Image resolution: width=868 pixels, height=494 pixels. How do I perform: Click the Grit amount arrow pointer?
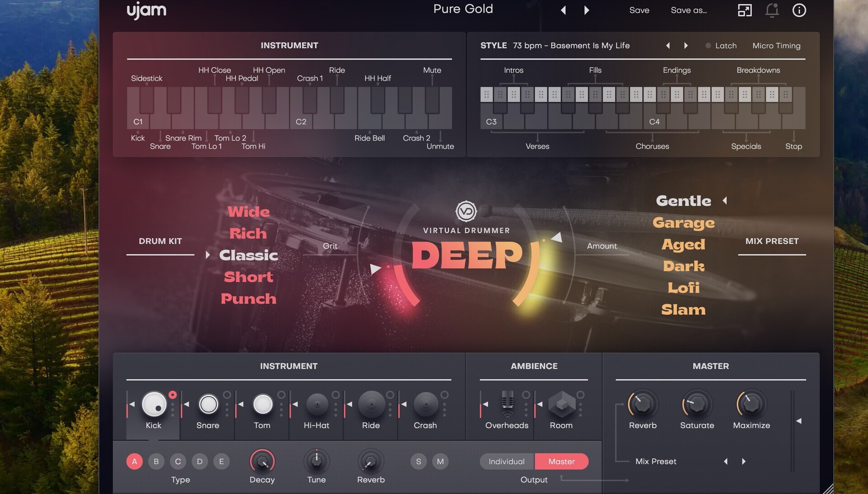click(375, 269)
